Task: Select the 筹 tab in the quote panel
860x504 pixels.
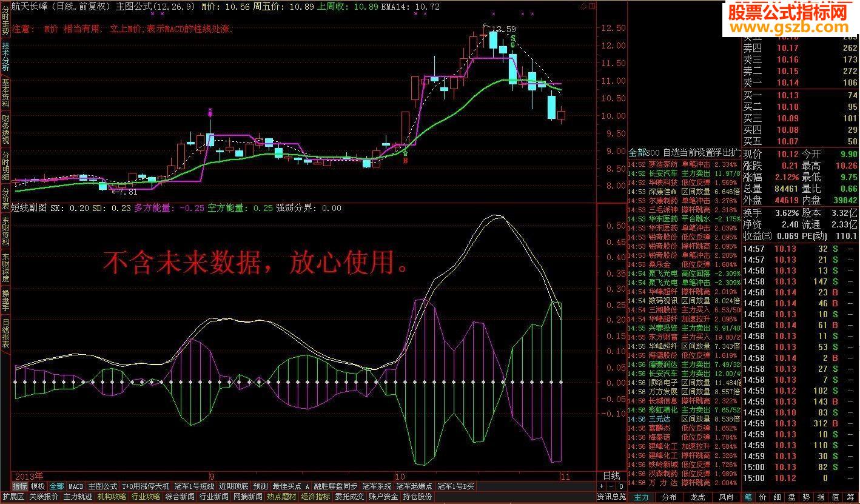Action: point(852,497)
